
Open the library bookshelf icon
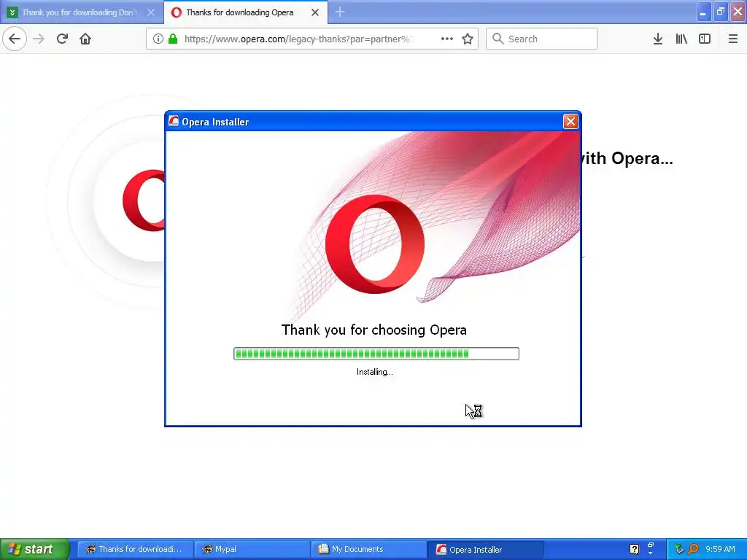(x=681, y=39)
